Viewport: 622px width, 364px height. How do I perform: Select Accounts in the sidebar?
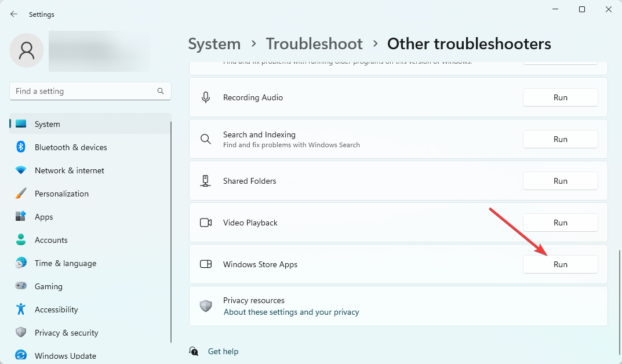click(90, 240)
